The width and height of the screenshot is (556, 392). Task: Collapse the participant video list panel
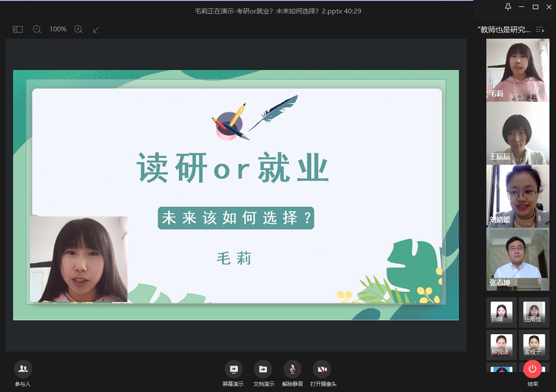pyautogui.click(x=540, y=30)
